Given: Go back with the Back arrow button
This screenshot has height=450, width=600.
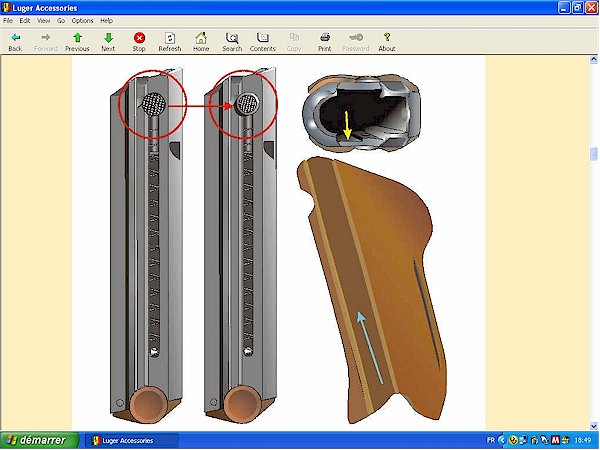Looking at the screenshot, I should [15, 42].
